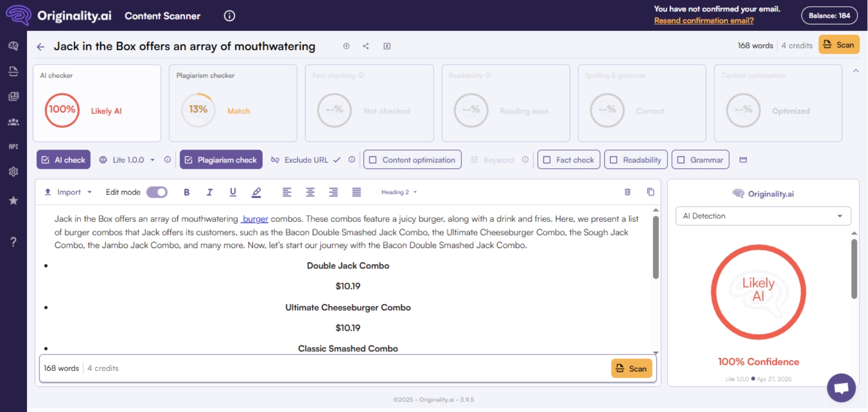Click Resend confirmation email link
Viewport: 868px width, 412px height.
[x=704, y=20]
